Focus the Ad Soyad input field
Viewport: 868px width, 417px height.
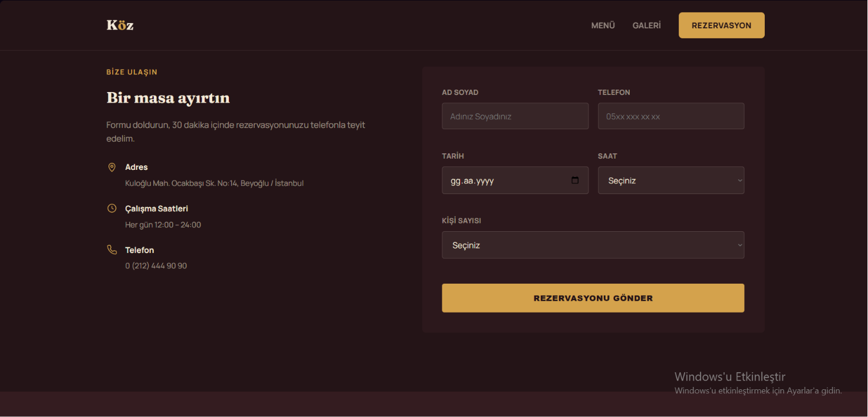pyautogui.click(x=515, y=116)
